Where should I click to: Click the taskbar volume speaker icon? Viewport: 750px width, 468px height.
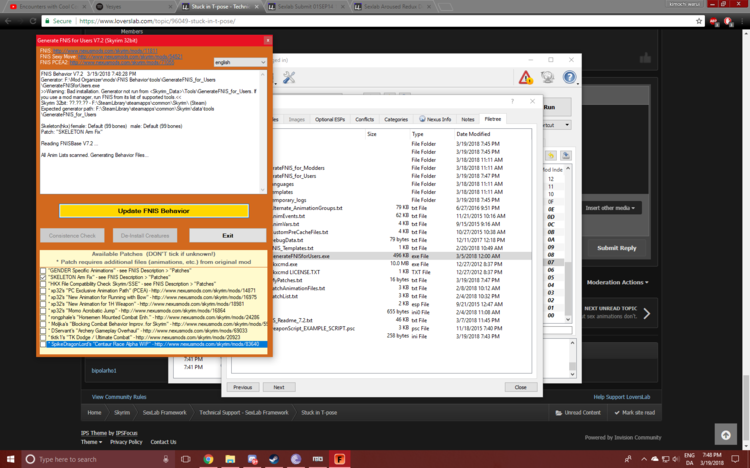(676, 459)
